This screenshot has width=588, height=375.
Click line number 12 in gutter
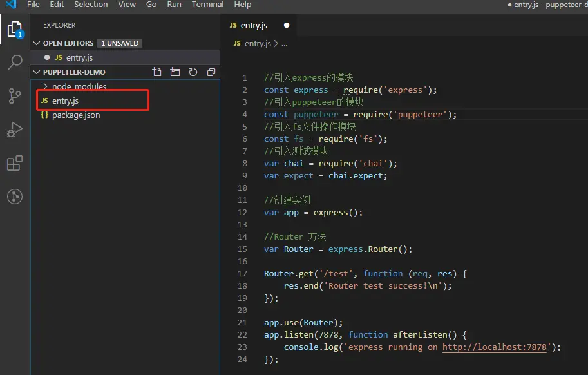point(242,212)
